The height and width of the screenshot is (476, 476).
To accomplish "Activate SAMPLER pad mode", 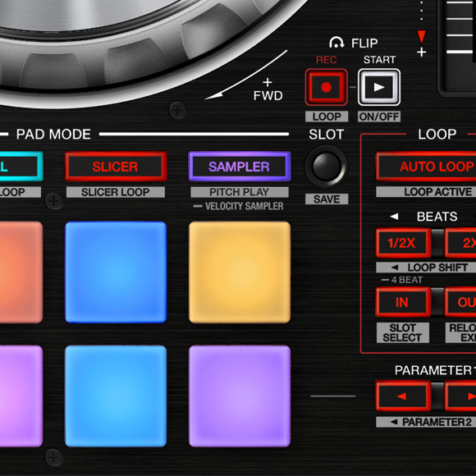I will [x=240, y=167].
